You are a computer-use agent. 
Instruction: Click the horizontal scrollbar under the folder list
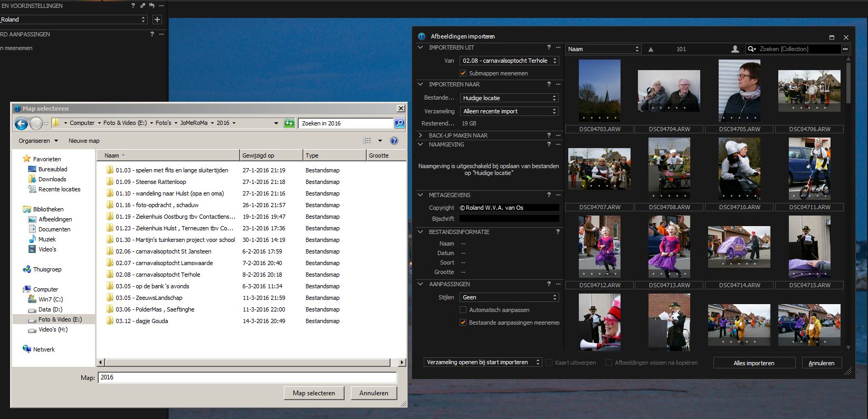pyautogui.click(x=248, y=363)
